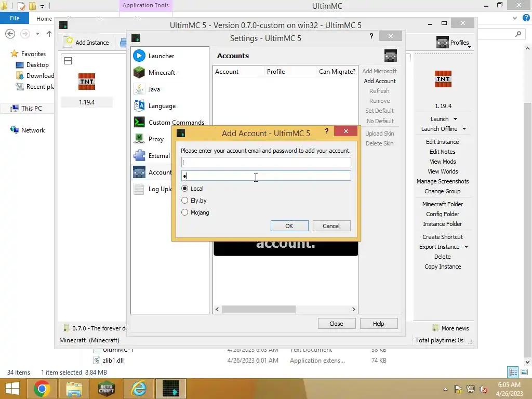Click the accounts list horizontal scrollbar thumb

[x=259, y=310]
